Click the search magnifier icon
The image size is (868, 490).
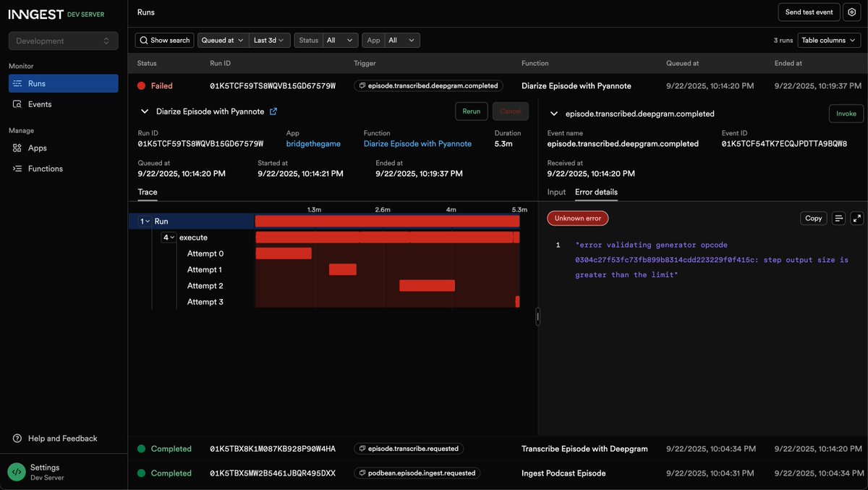pyautogui.click(x=145, y=41)
